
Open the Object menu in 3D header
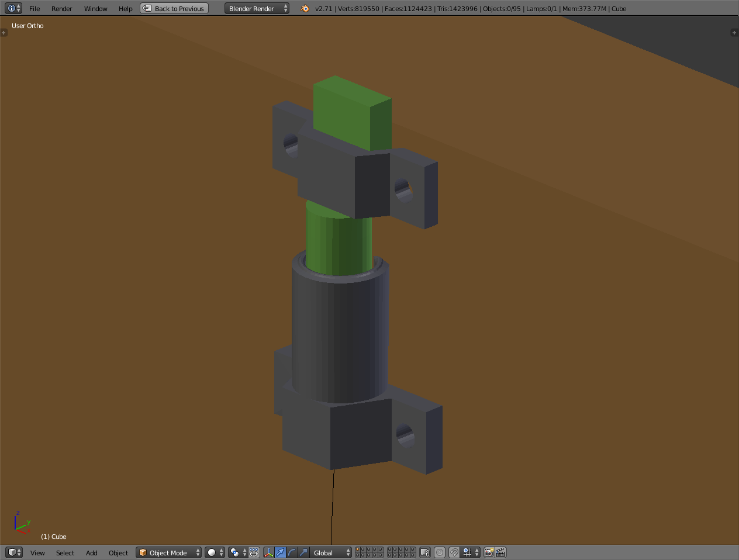point(118,553)
